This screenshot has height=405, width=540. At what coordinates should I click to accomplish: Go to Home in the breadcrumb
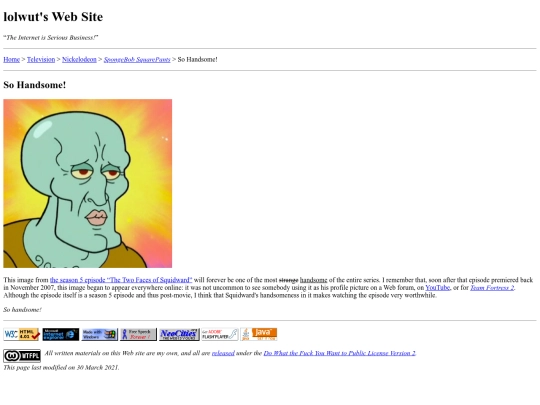[11, 59]
